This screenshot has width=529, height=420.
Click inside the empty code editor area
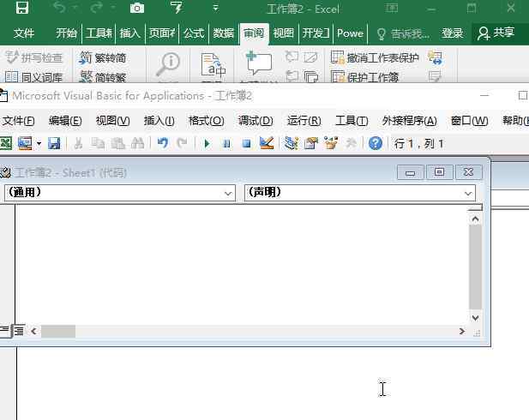[242, 264]
